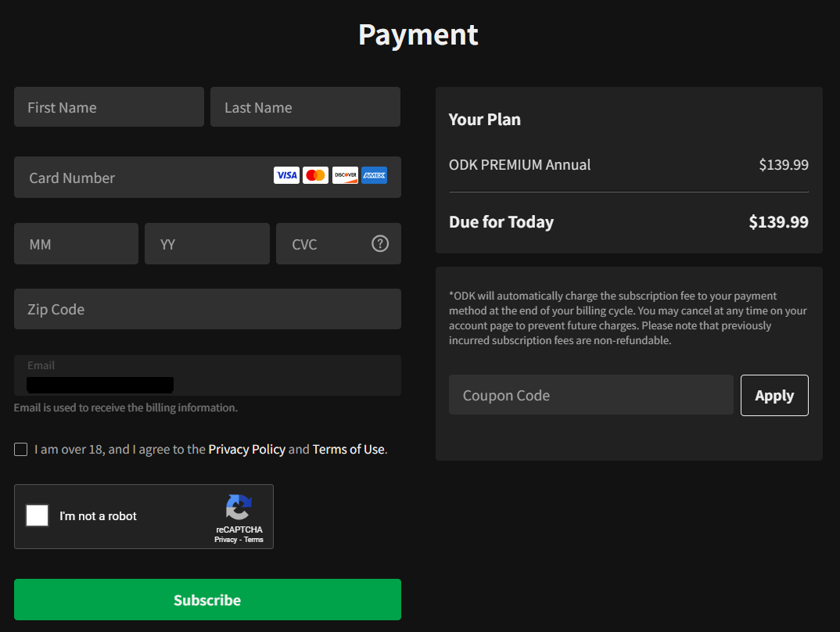Click the Due for Today label
This screenshot has height=632, width=840.
(x=501, y=221)
